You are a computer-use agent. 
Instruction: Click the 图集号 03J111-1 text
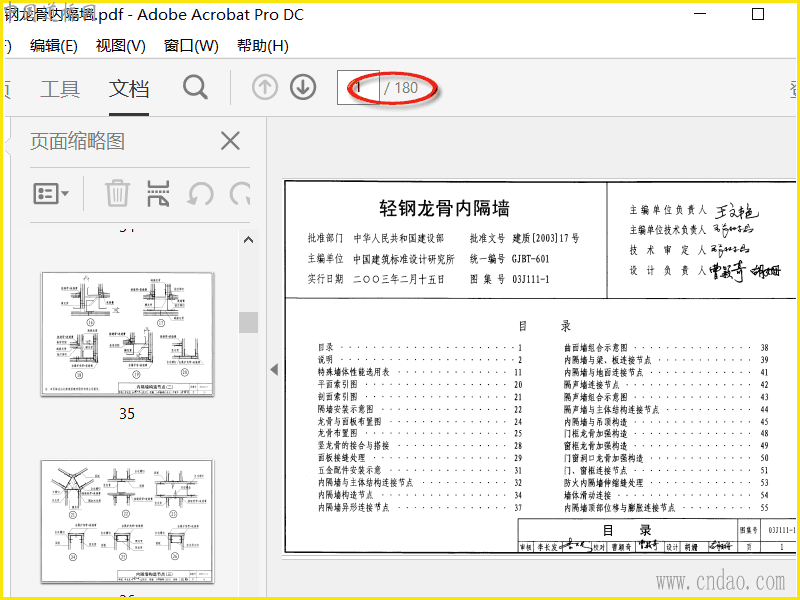tap(509, 279)
